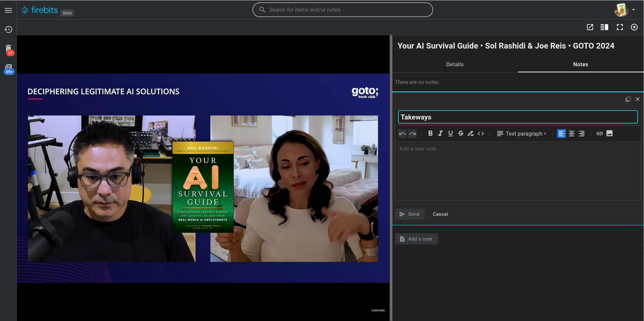The image size is (644, 321).
Task: Click the Takeways note title field
Action: [x=518, y=117]
